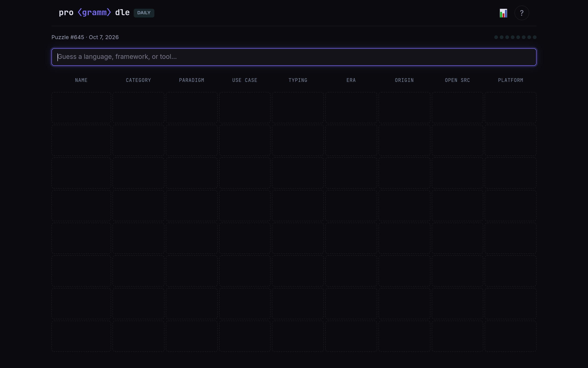The width and height of the screenshot is (588, 368).
Task: Click the programmdle logo title
Action: [x=94, y=13]
